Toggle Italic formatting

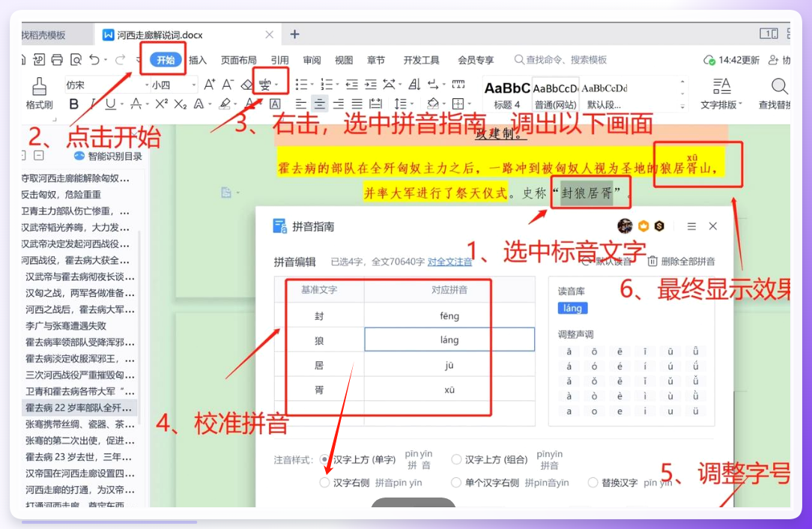click(93, 104)
